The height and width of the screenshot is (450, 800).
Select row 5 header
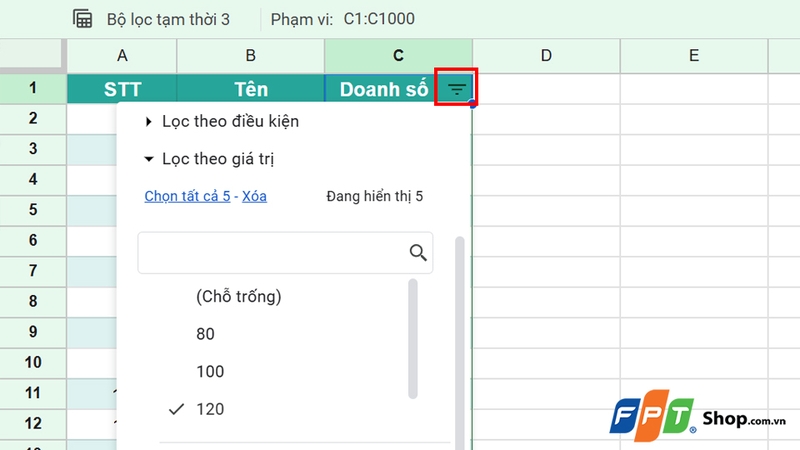point(33,210)
